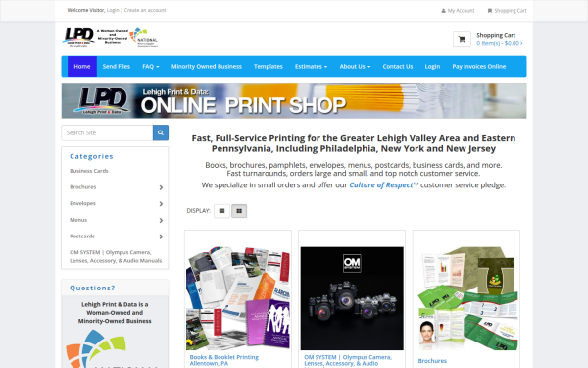The image size is (588, 368).
Task: Click the National minority supplier logo in header
Action: tap(144, 37)
